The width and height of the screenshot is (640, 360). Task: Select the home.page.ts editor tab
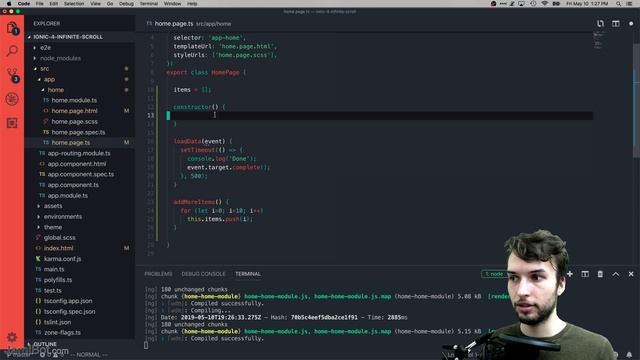(174, 24)
